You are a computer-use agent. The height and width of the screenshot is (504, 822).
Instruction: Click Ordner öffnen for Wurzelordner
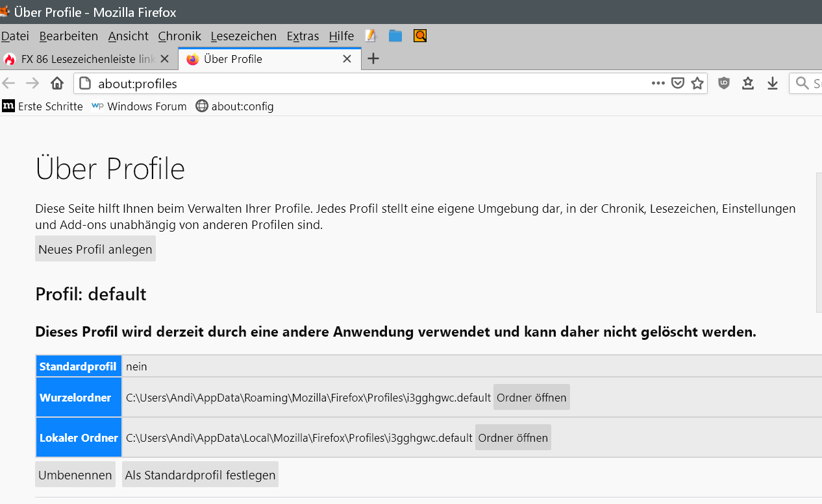point(531,398)
